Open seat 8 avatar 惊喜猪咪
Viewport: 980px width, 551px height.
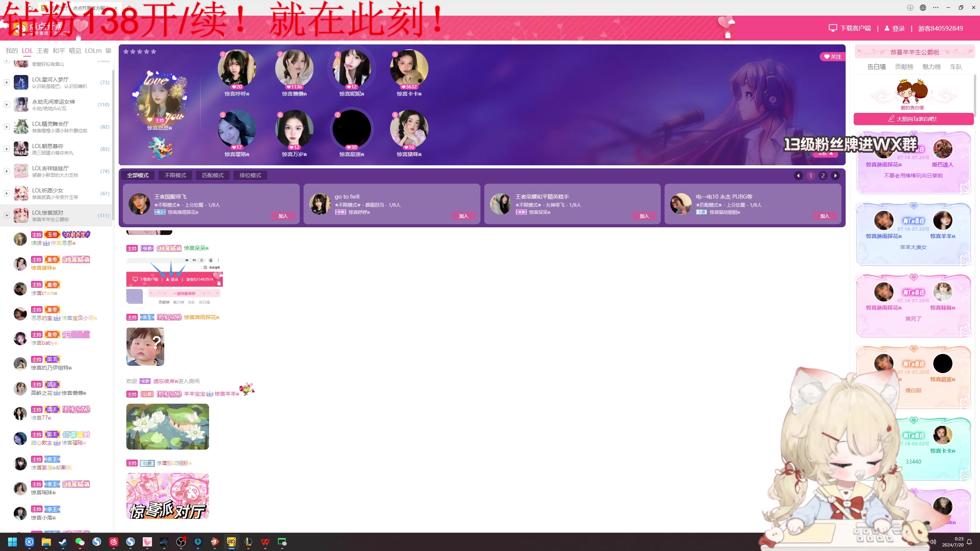pyautogui.click(x=409, y=129)
